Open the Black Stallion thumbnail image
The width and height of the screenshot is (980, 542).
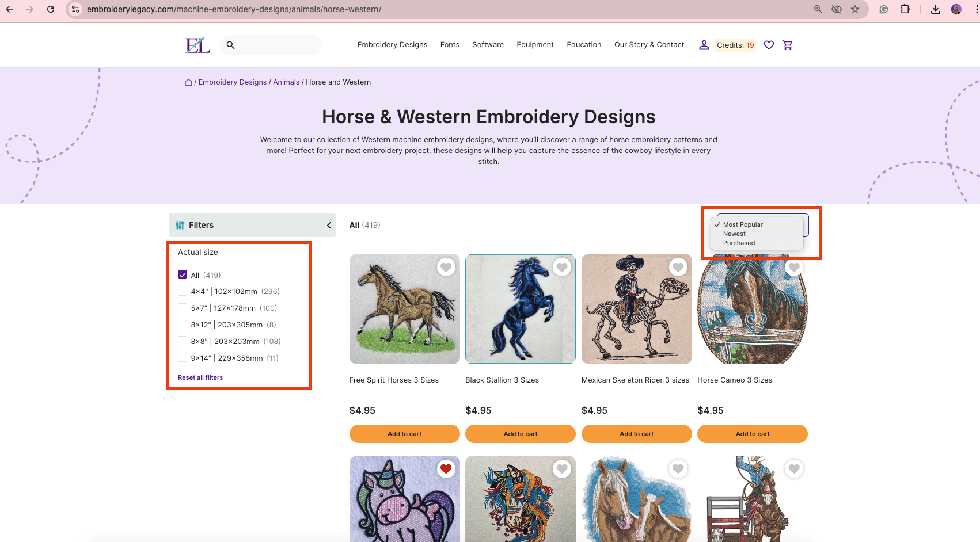521,309
